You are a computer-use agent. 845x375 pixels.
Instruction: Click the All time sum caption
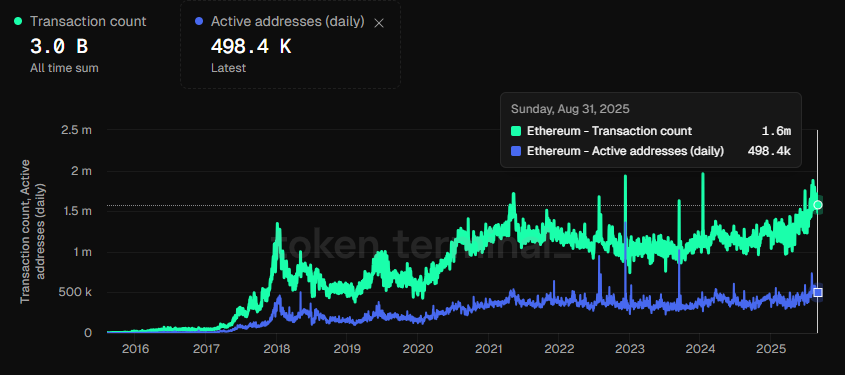coord(64,68)
